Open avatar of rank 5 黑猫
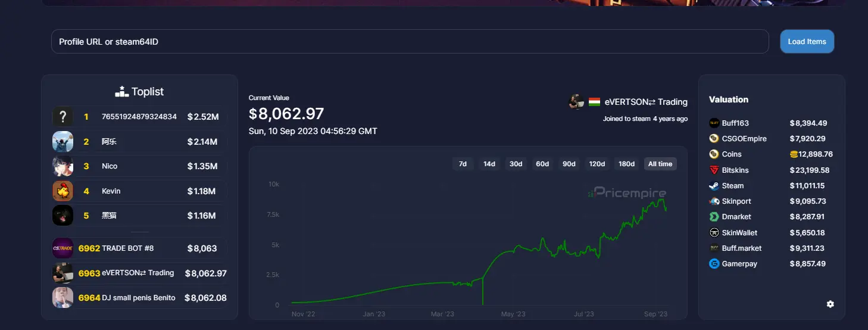Viewport: 868px width, 330px height. 63,216
